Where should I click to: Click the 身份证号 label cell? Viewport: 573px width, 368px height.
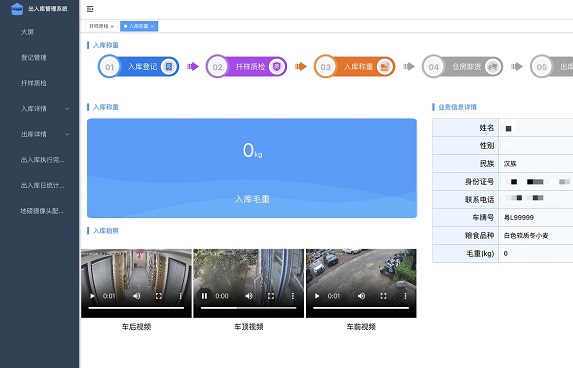(x=466, y=182)
